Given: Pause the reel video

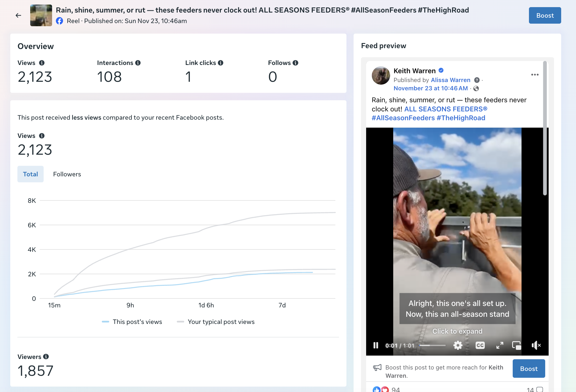Looking at the screenshot, I should point(376,345).
